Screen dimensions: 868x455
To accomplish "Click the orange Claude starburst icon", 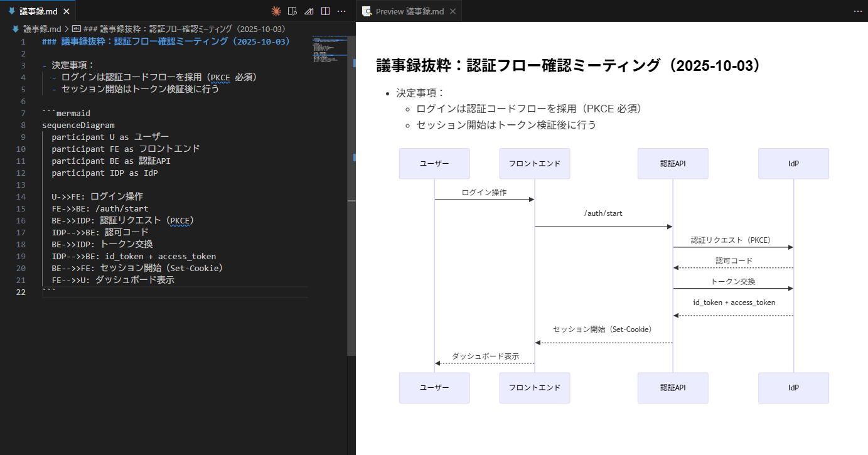I will point(276,11).
